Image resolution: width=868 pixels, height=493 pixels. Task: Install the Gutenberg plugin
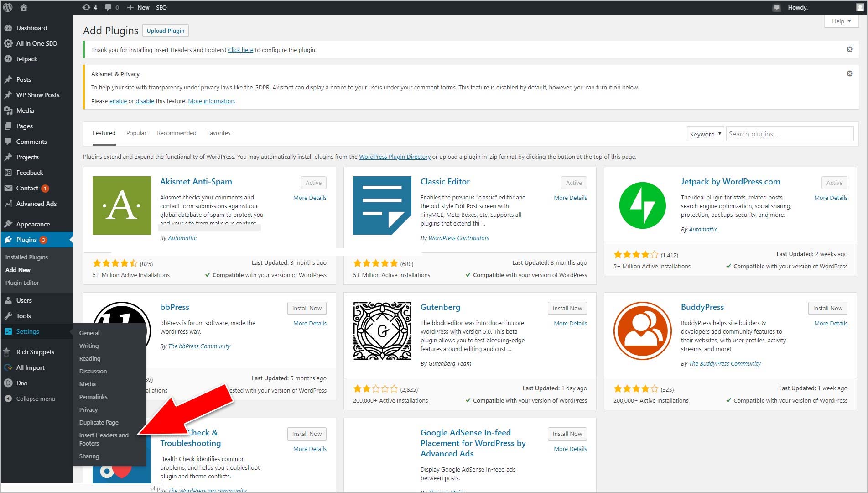(x=567, y=308)
